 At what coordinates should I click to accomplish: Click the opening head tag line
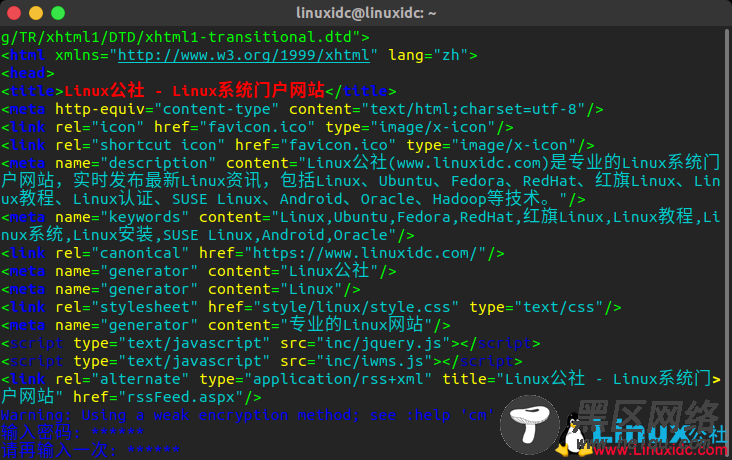click(x=28, y=73)
